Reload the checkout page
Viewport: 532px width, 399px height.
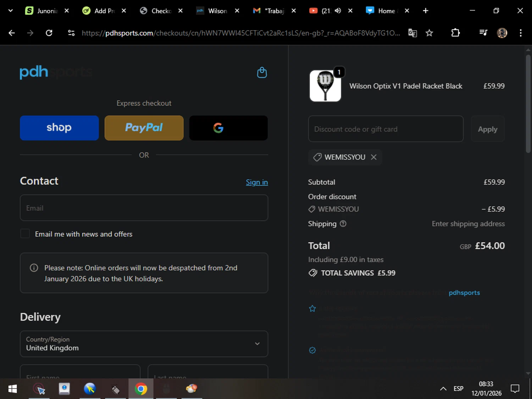click(x=49, y=33)
